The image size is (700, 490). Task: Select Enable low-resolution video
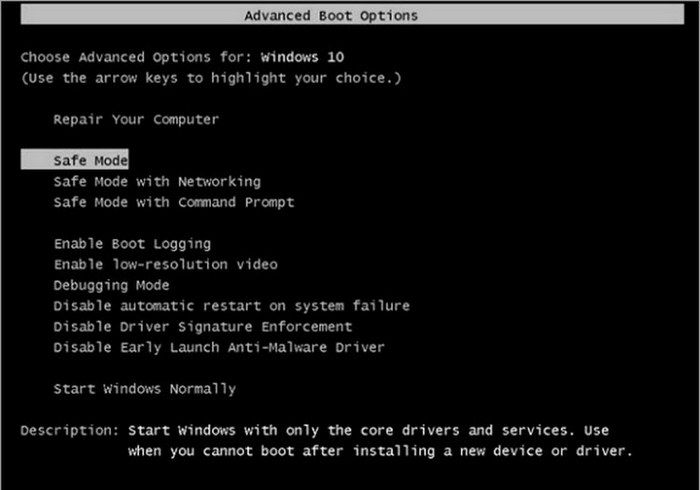pyautogui.click(x=166, y=264)
